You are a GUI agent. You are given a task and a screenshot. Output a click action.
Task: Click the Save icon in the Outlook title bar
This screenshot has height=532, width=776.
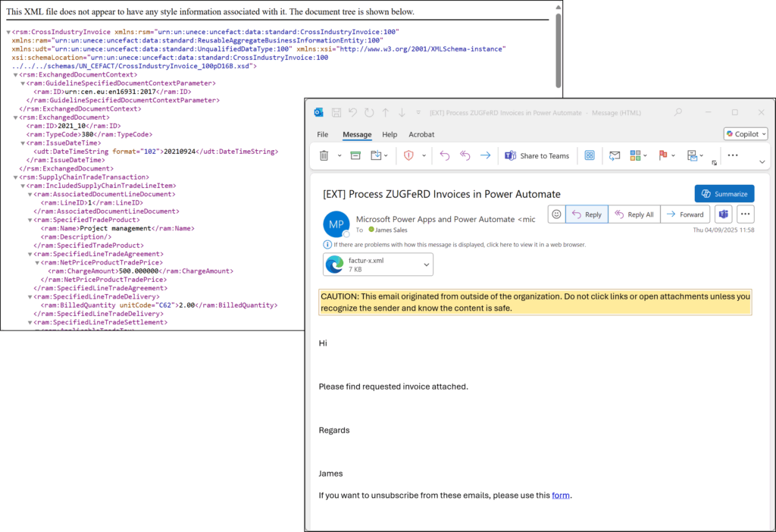pos(336,113)
